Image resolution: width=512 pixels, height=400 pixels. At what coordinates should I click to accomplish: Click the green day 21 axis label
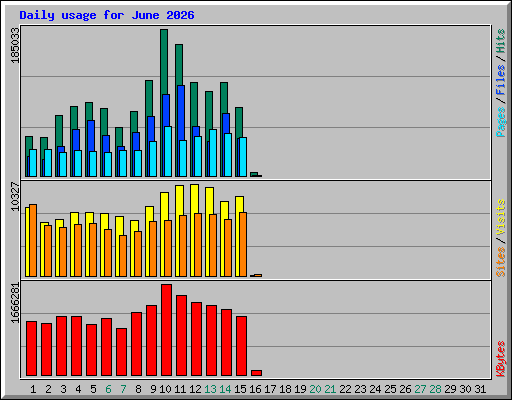pyautogui.click(x=330, y=389)
